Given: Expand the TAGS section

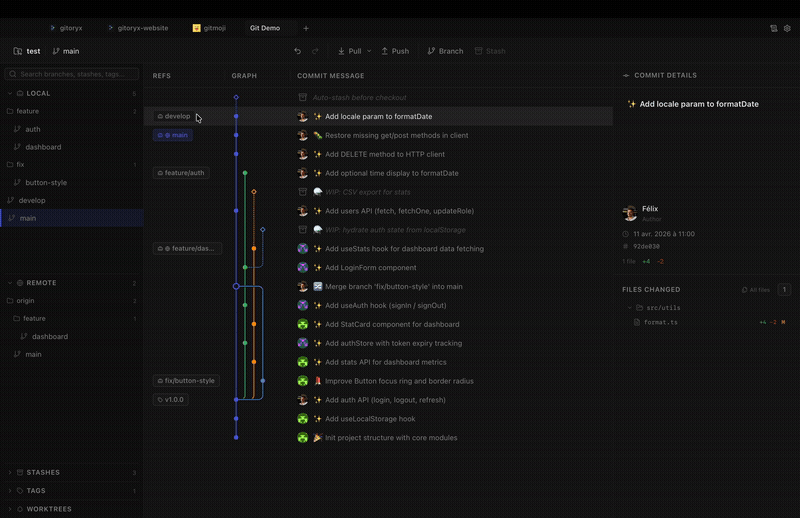Looking at the screenshot, I should point(71,490).
